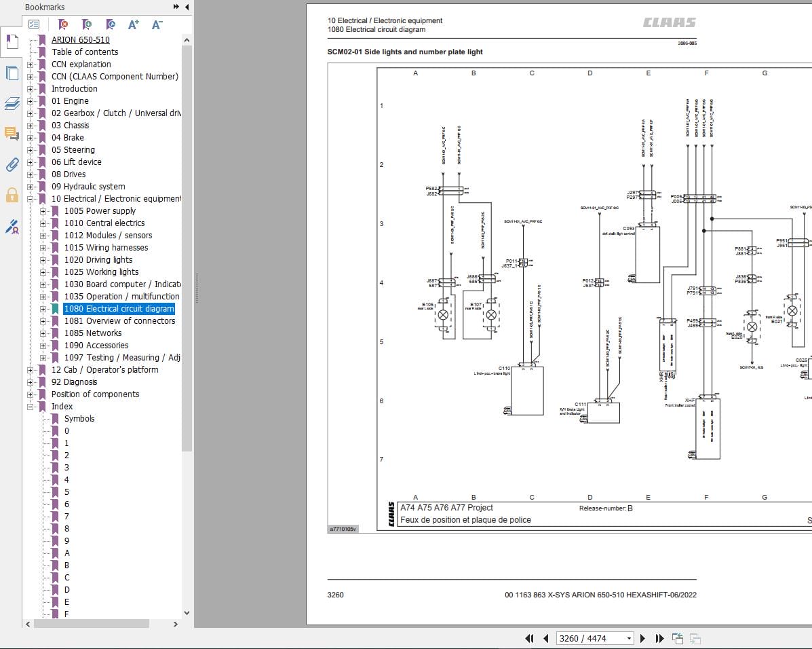Viewport: 812px width, 649px height.
Task: Find current bookmark icon
Action: tap(111, 24)
